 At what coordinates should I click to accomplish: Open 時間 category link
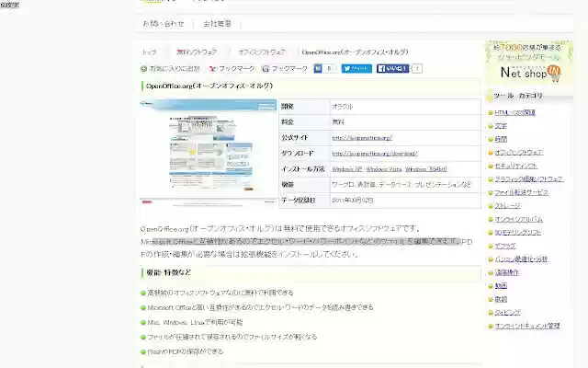501,139
